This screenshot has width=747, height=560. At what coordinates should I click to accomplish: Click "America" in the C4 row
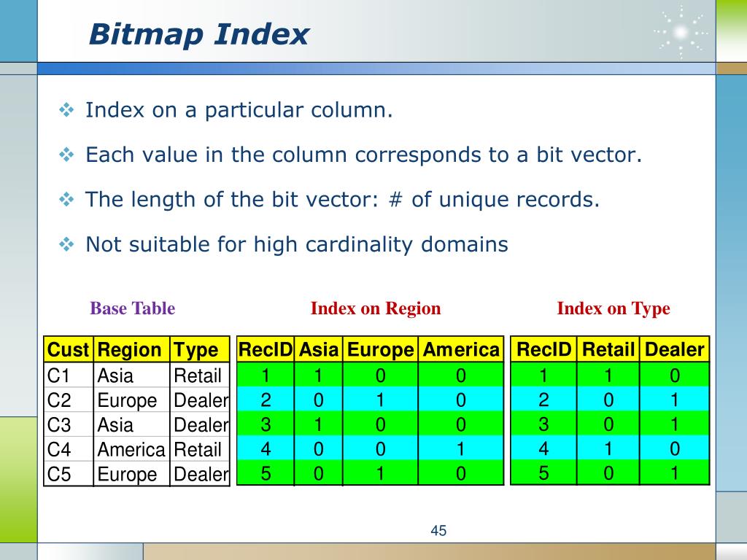pos(131,449)
